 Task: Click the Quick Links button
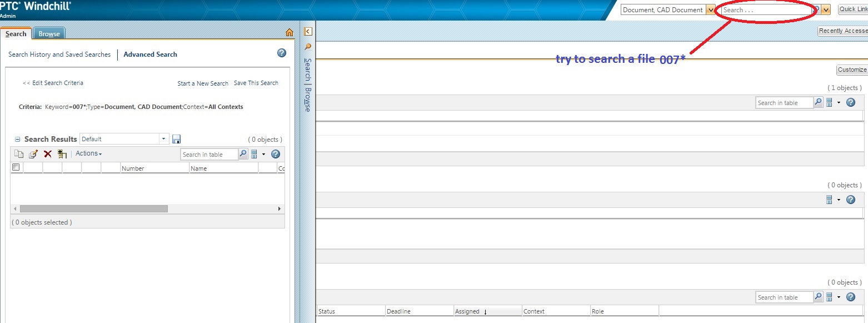(x=853, y=9)
